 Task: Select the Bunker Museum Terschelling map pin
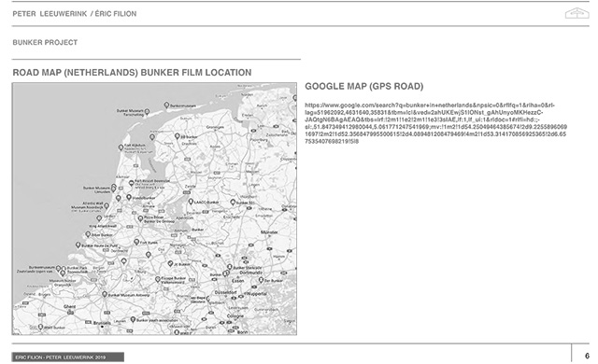(147, 112)
